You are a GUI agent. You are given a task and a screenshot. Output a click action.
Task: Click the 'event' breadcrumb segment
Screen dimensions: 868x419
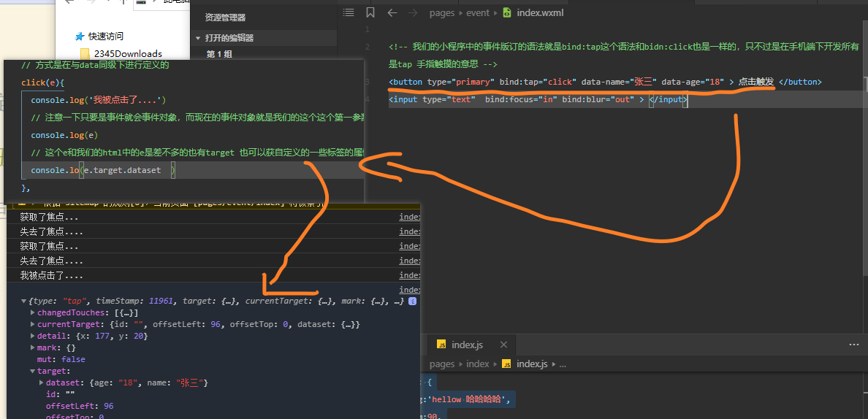pyautogui.click(x=477, y=12)
